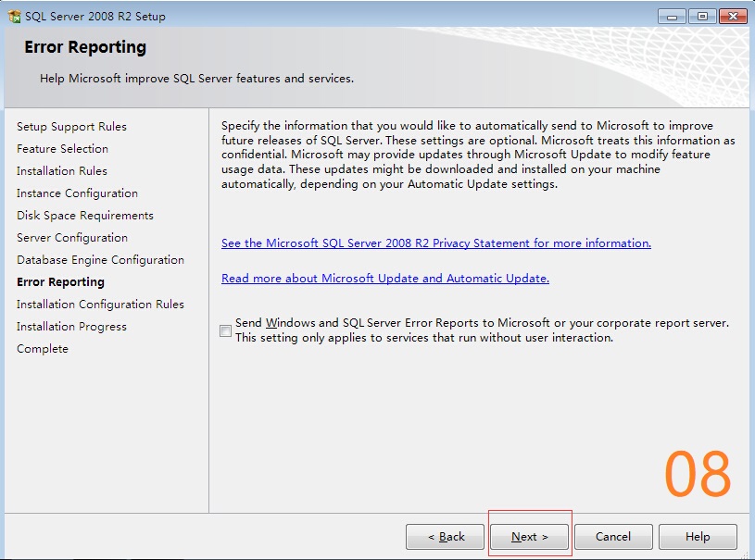This screenshot has width=755, height=560.
Task: Select Installation Configuration Rules step
Action: click(x=100, y=305)
